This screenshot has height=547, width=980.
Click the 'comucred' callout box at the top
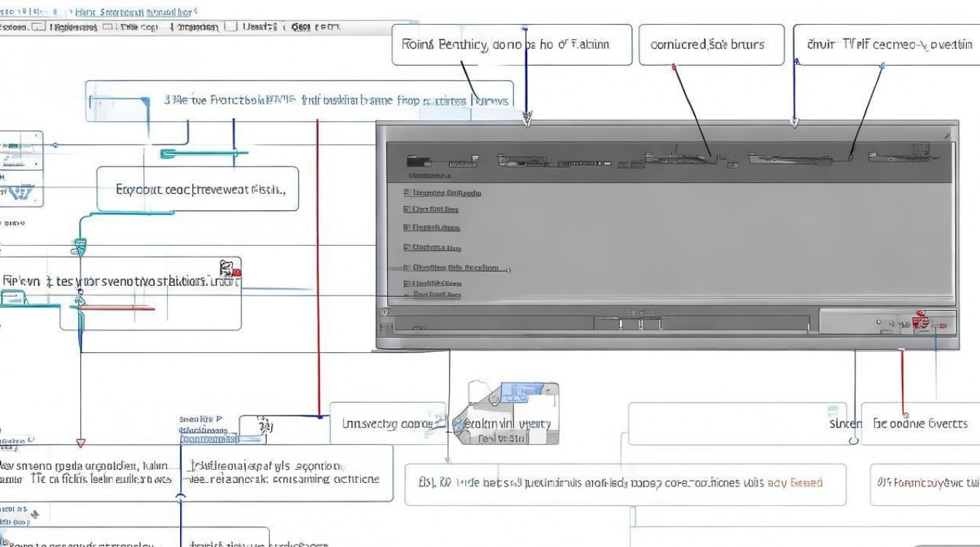click(x=711, y=44)
